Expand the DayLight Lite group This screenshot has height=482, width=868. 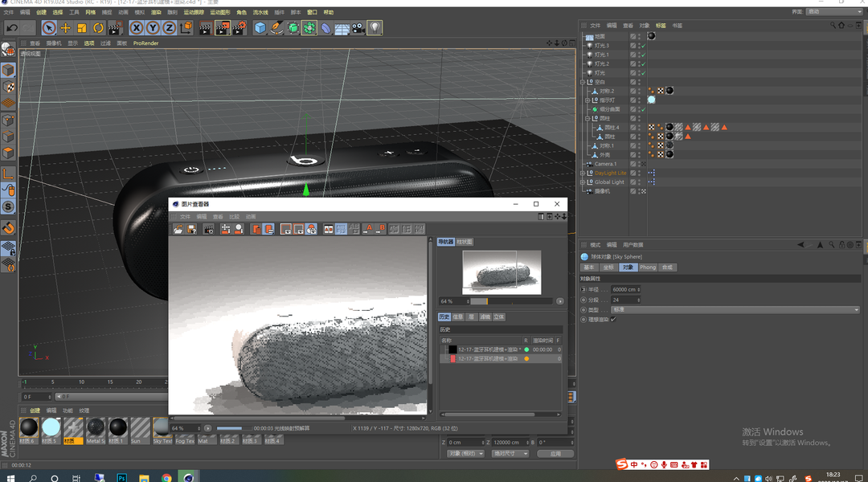(583, 174)
